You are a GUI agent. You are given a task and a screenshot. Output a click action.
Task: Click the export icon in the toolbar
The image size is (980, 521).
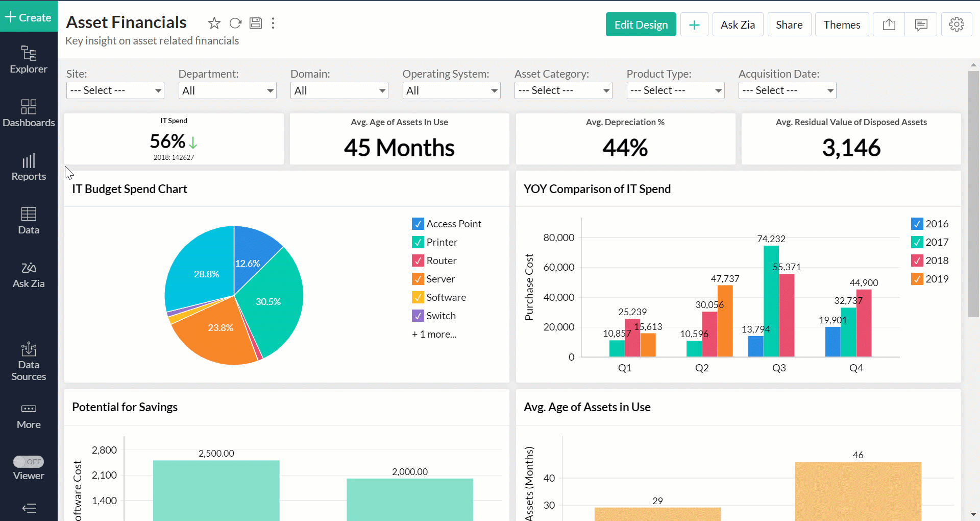[x=889, y=25]
